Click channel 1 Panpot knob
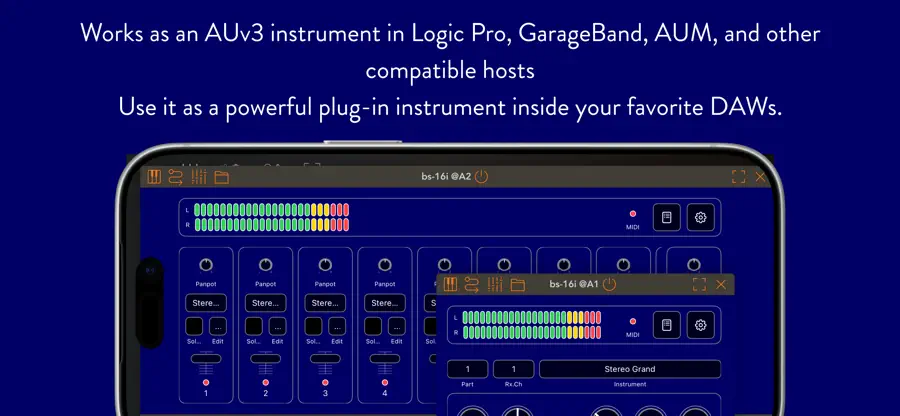 click(206, 265)
